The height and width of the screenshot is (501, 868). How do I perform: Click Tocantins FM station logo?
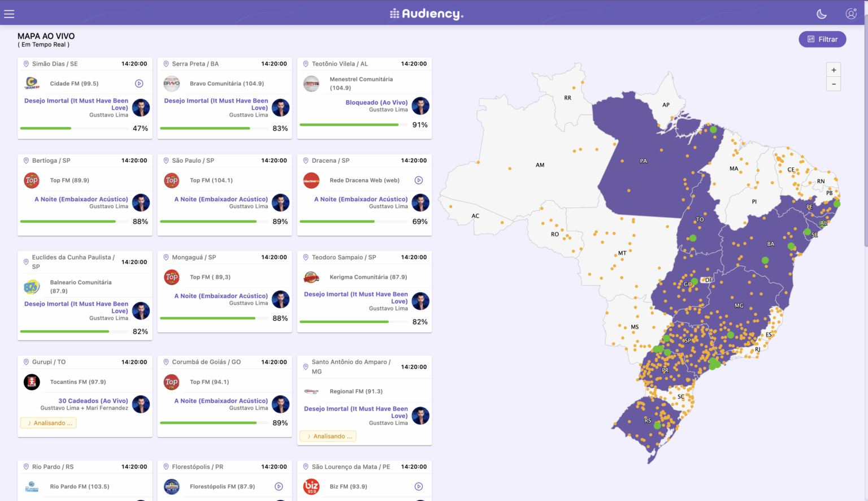click(32, 382)
